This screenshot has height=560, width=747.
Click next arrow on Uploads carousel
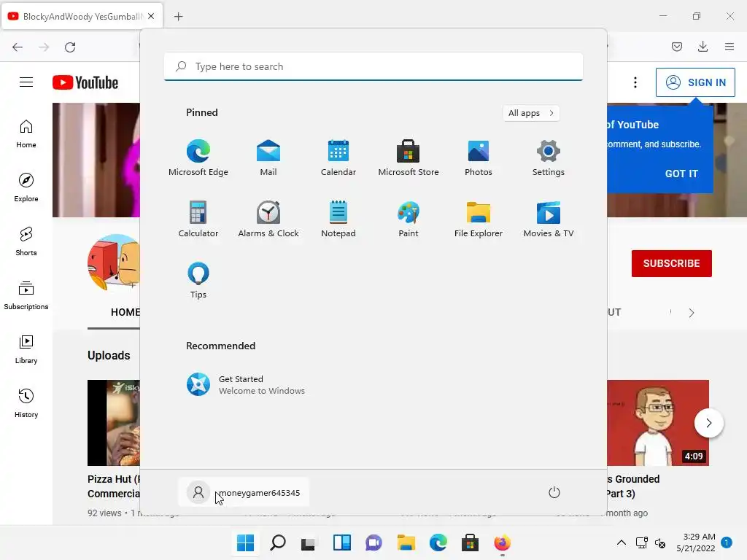709,423
